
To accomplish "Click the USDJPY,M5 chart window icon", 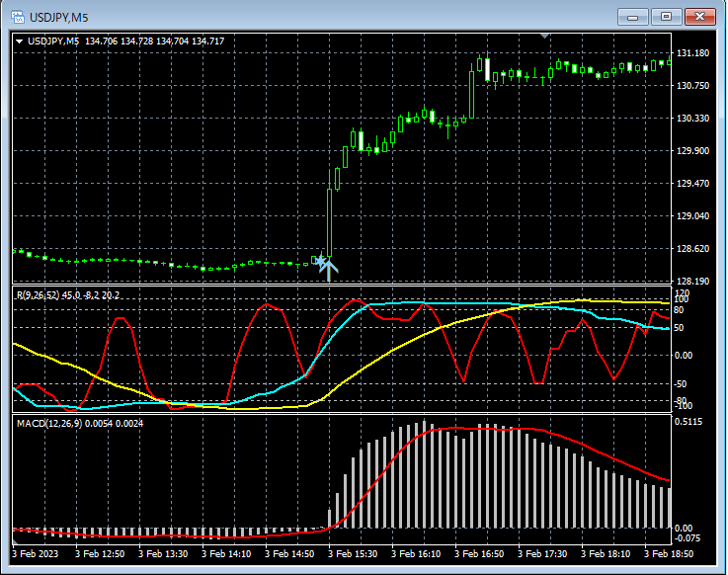I will click(x=18, y=17).
